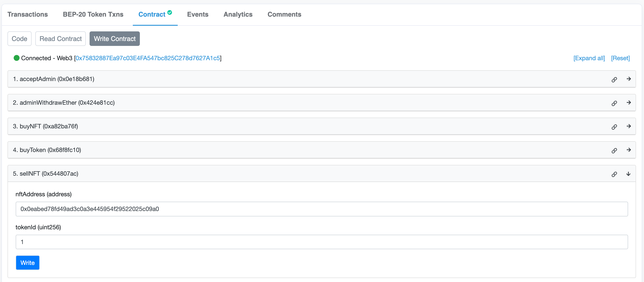Image resolution: width=644 pixels, height=282 pixels.
Task: Expand buyToken with its arrow
Action: tap(629, 150)
